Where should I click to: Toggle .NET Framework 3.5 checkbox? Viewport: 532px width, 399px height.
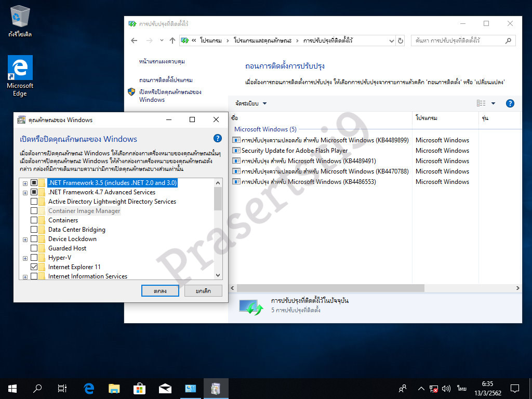34,183
